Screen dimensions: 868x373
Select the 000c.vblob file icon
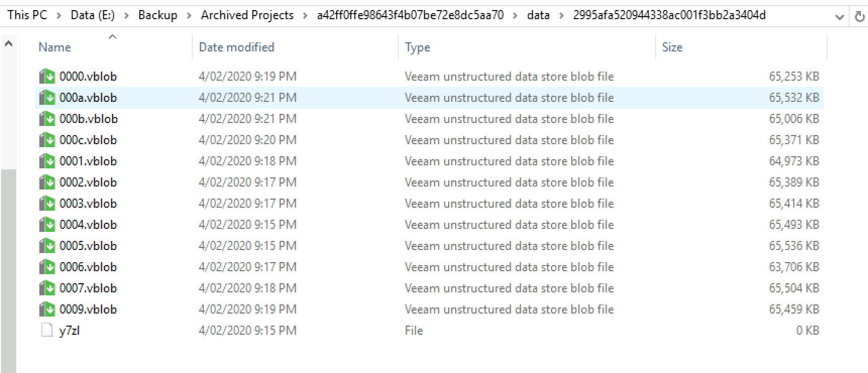[x=47, y=140]
